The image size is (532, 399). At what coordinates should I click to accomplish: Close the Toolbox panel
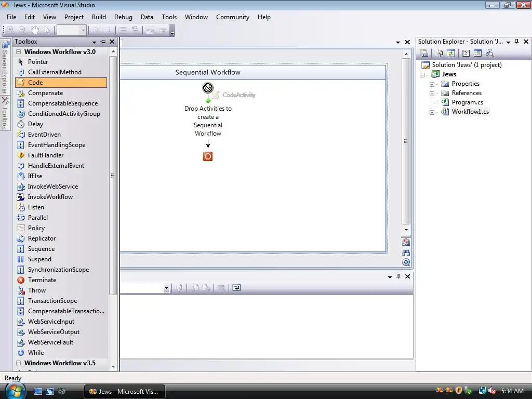click(112, 42)
